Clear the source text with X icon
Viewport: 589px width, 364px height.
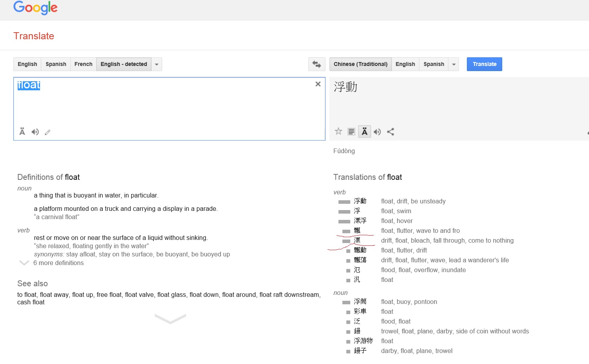point(318,84)
